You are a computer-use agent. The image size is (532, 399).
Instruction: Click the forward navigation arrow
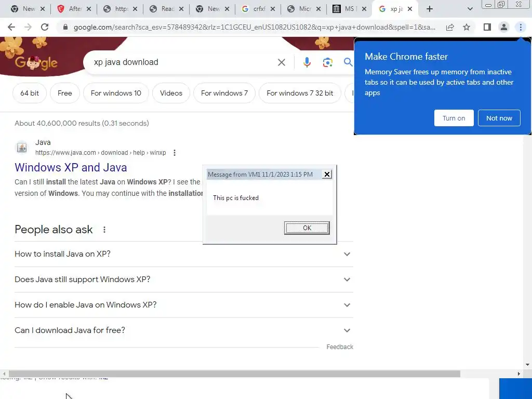point(28,27)
